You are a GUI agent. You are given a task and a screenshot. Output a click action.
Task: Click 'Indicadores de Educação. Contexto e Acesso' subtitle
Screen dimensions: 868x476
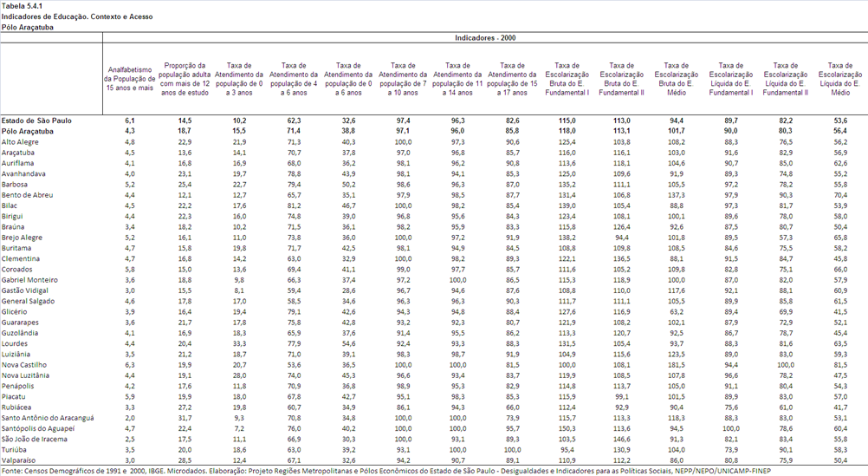[77, 16]
